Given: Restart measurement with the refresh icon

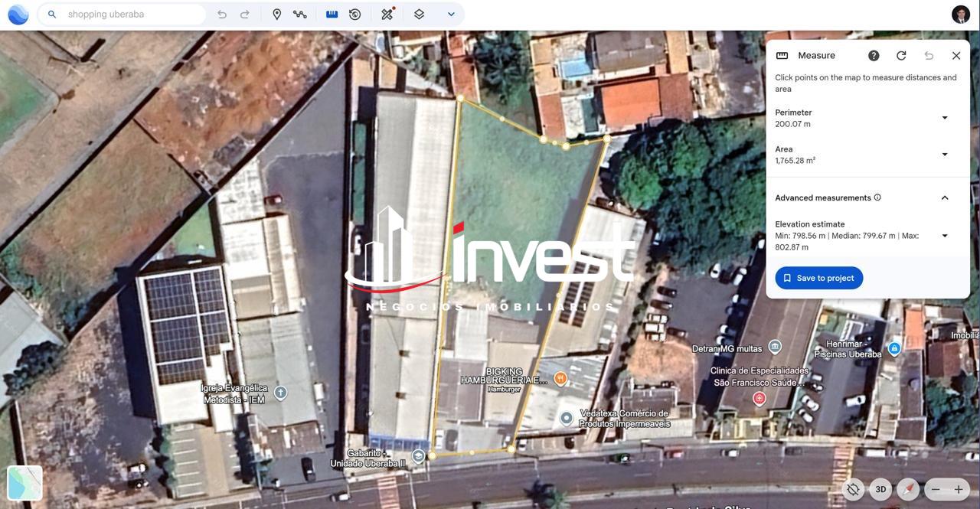Looking at the screenshot, I should [x=900, y=54].
